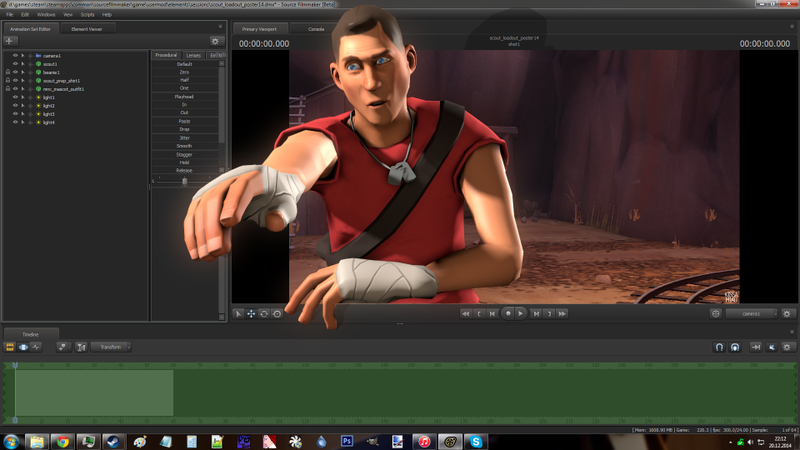800x450 pixels.
Task: Open the camera1 camera selector dropdown
Action: click(x=752, y=314)
